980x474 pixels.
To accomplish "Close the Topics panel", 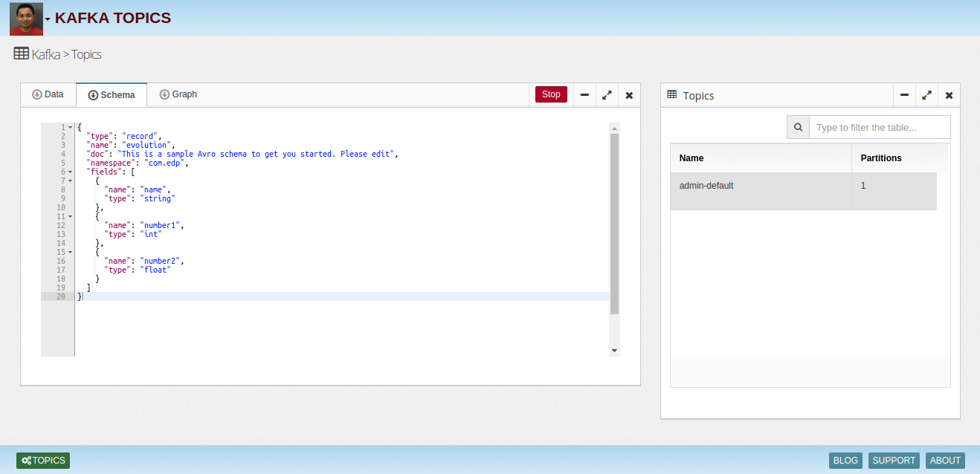I will coord(949,95).
